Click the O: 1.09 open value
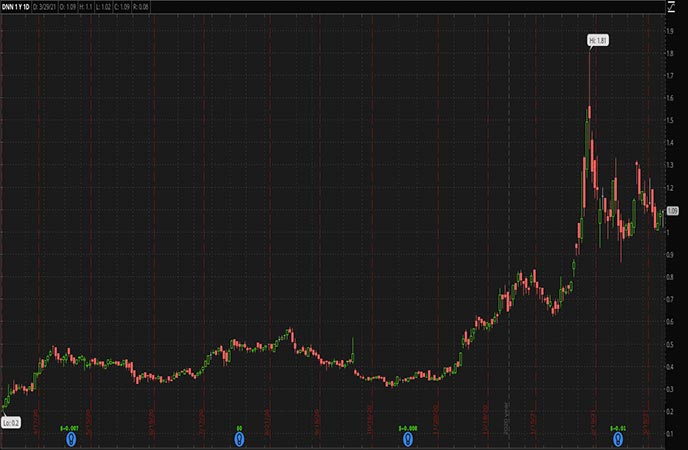The image size is (688, 450). pos(68,7)
